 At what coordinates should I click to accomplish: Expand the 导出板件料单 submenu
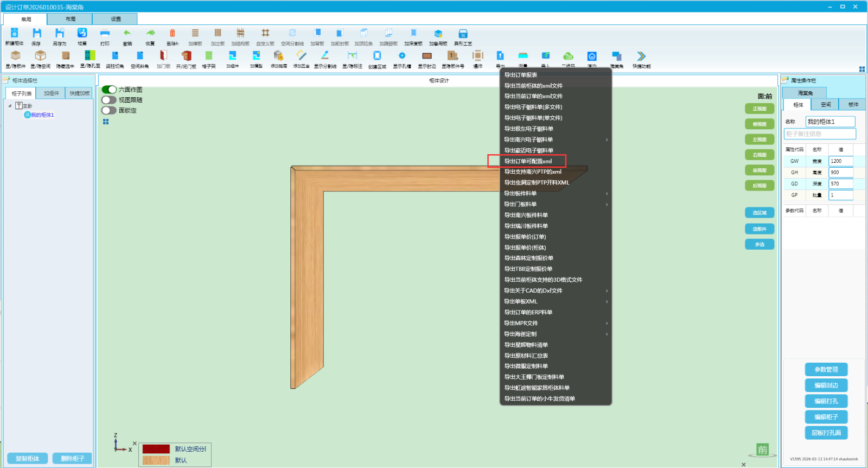pyautogui.click(x=556, y=193)
